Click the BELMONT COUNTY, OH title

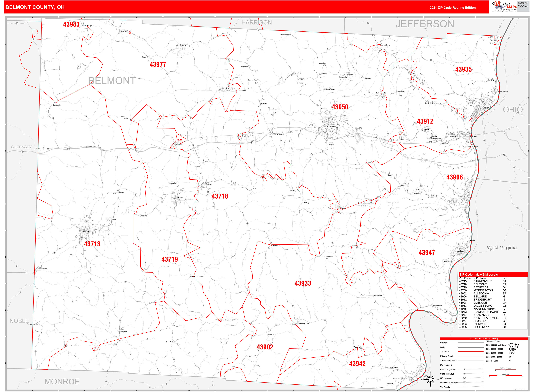[35, 7]
